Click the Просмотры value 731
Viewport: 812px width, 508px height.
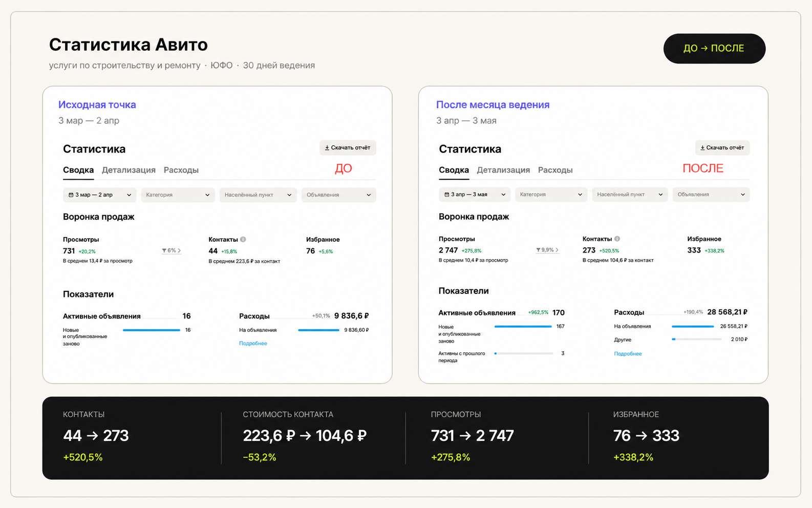[x=69, y=251]
